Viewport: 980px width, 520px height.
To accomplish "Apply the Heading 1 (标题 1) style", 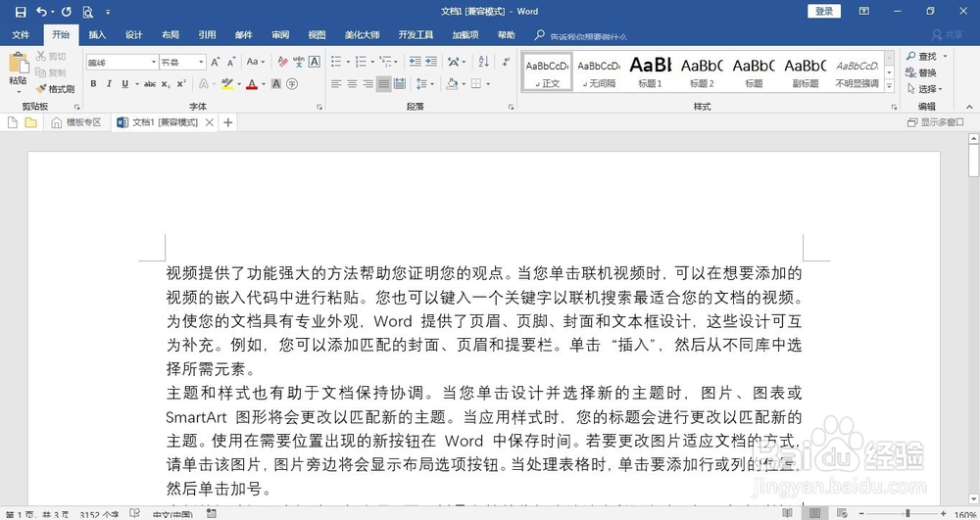I will click(x=650, y=71).
